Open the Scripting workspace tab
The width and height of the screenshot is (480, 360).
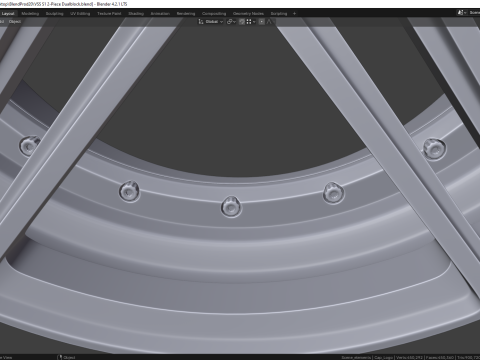279,14
